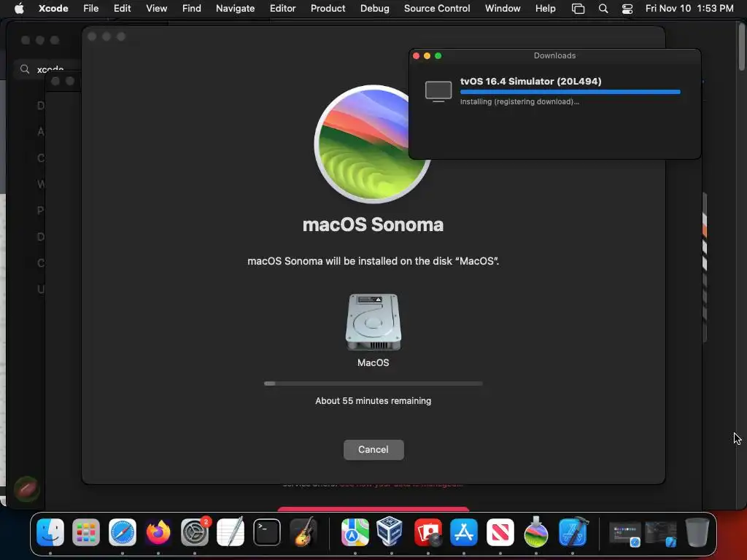Open the Window menu
Image resolution: width=747 pixels, height=560 pixels.
503,8
